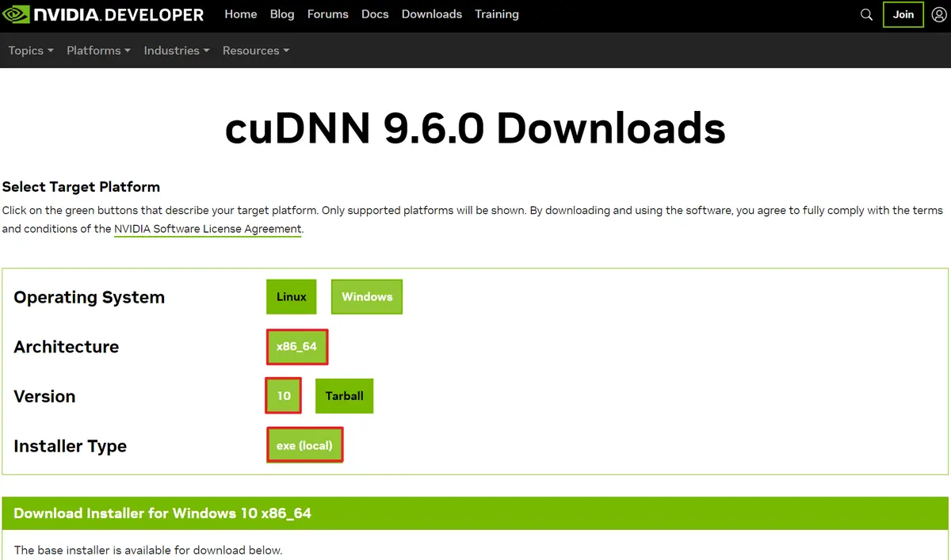The height and width of the screenshot is (560, 951).
Task: Open the NVIDIA Software License Agreement link
Action: tap(208, 229)
